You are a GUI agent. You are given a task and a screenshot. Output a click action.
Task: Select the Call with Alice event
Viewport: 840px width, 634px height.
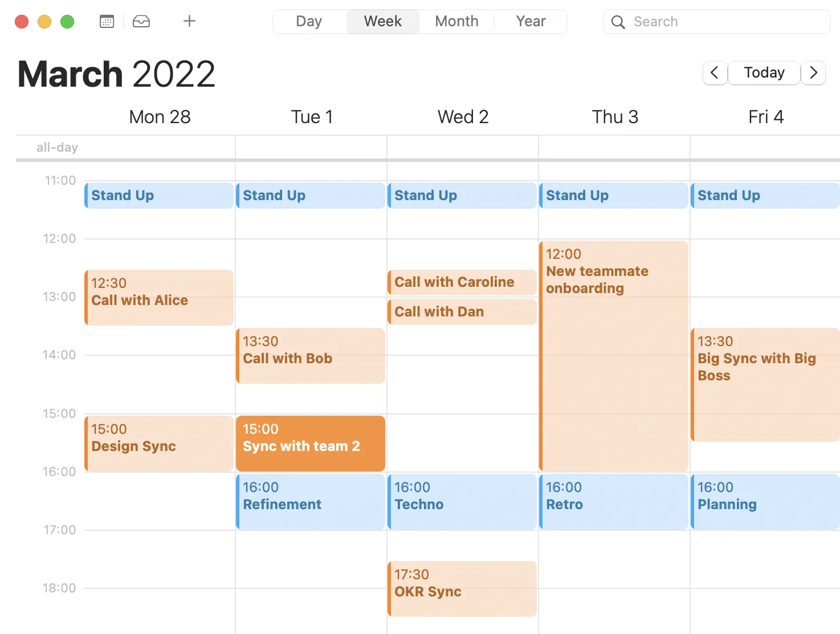coord(158,297)
